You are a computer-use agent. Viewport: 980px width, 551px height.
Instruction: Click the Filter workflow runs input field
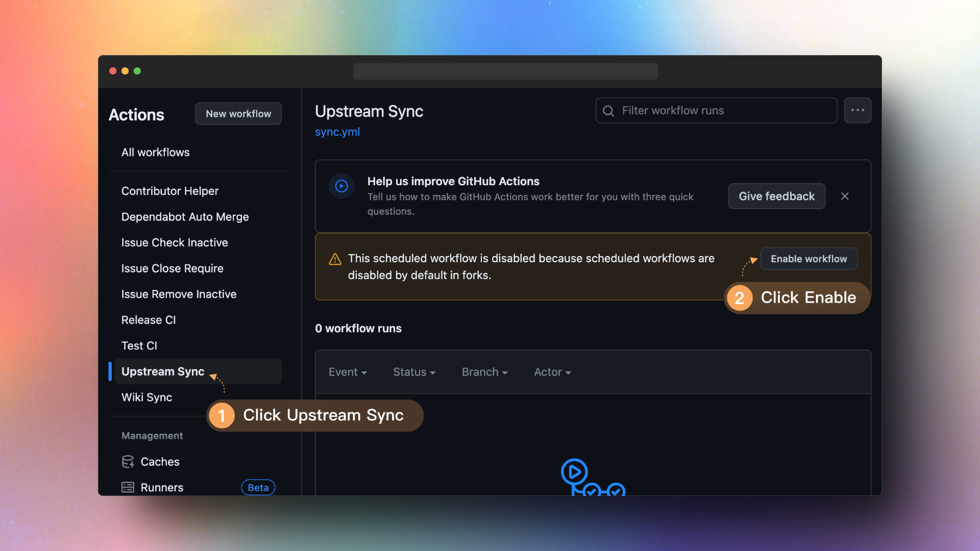tap(716, 110)
